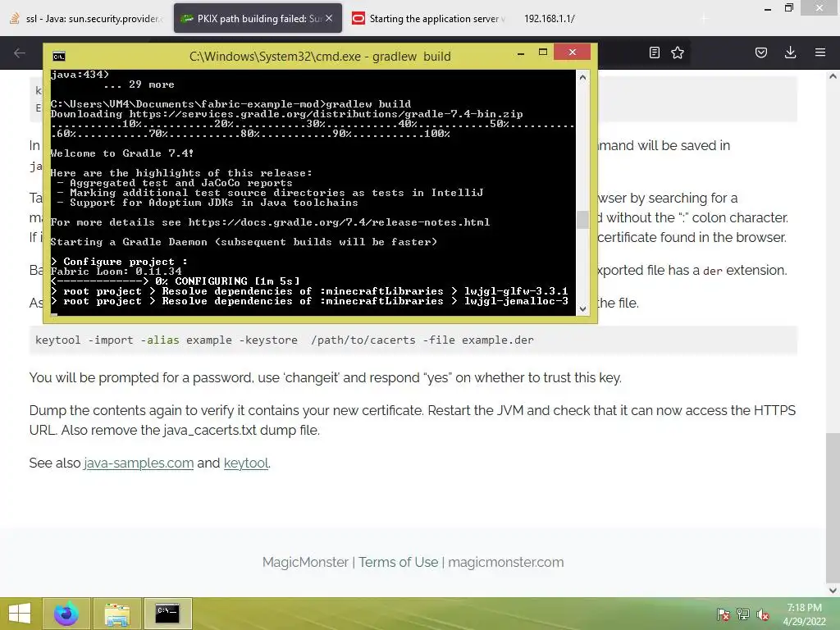Click the keytool -import command code block
840x630 pixels.
[x=413, y=340]
